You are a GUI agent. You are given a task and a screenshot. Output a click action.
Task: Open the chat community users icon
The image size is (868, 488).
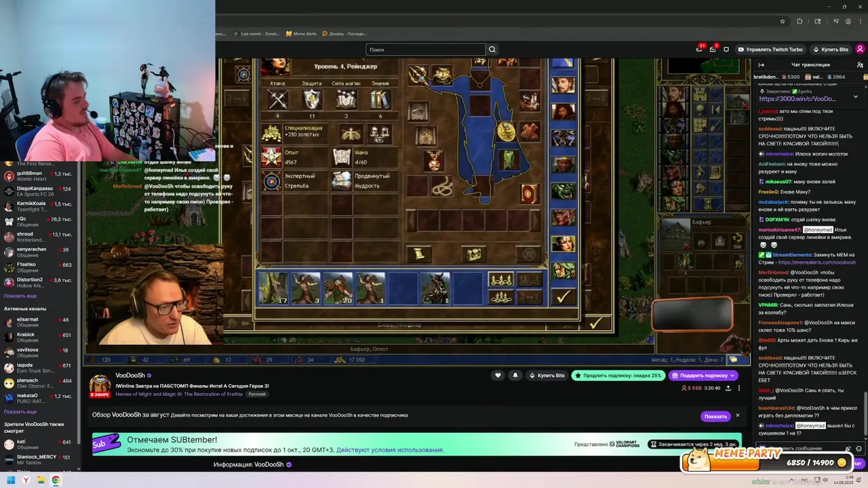pos(860,64)
